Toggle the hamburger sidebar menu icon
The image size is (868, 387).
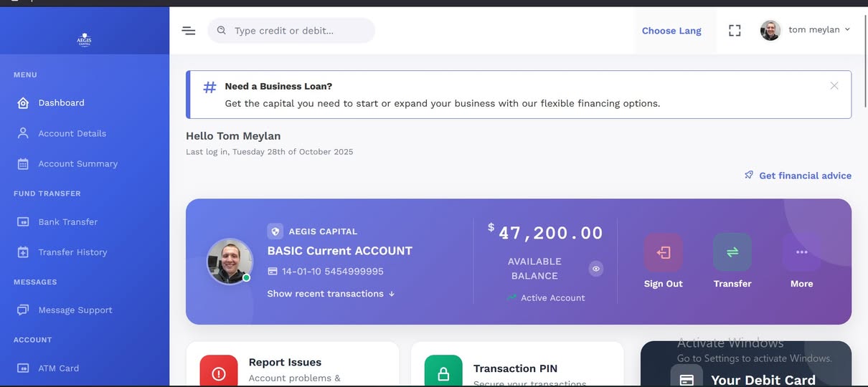coord(189,31)
